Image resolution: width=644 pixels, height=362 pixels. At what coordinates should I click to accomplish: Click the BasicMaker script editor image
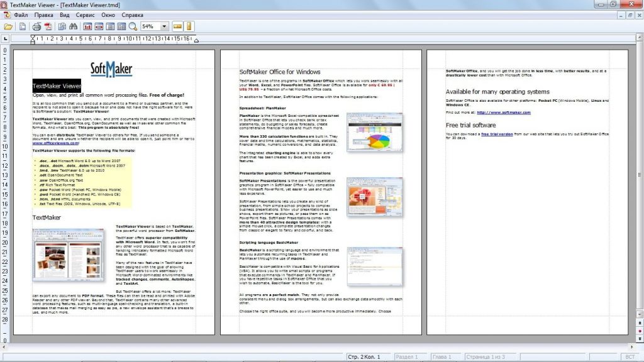tap(375, 266)
